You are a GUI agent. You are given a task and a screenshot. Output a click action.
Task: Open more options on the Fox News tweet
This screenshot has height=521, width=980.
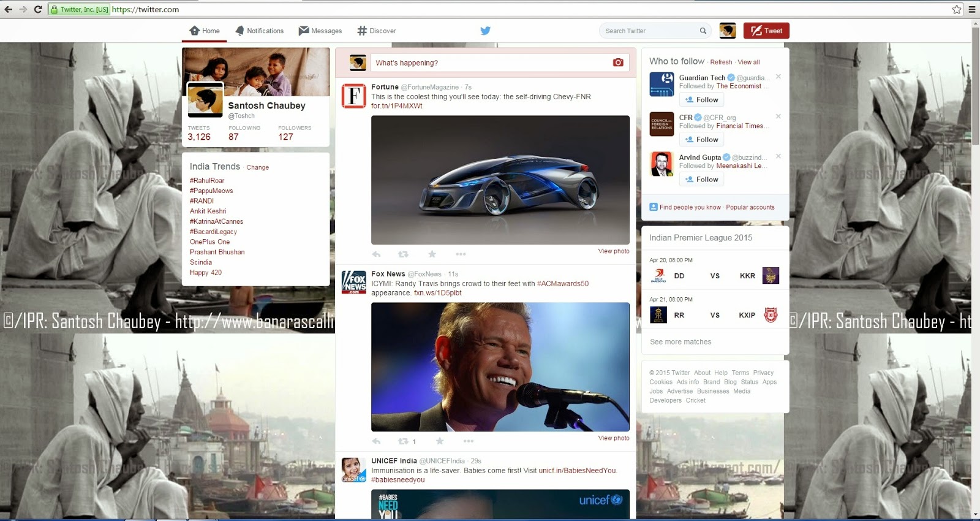click(469, 441)
